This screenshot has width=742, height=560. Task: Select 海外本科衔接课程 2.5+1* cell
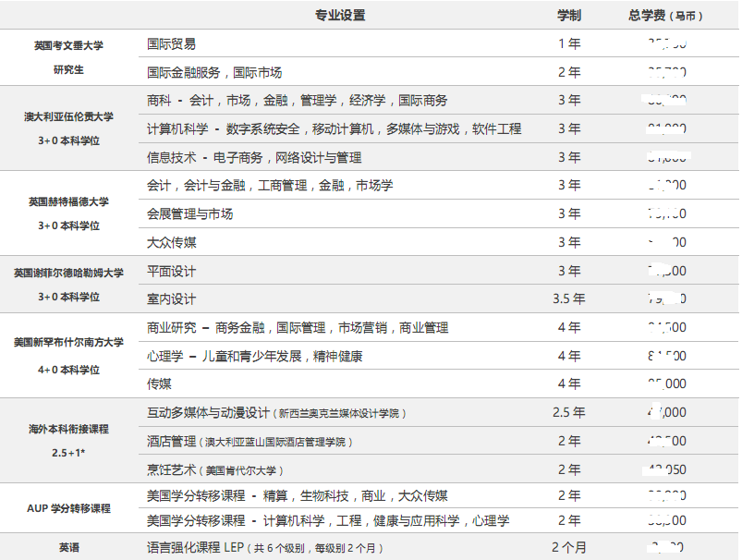coord(68,441)
